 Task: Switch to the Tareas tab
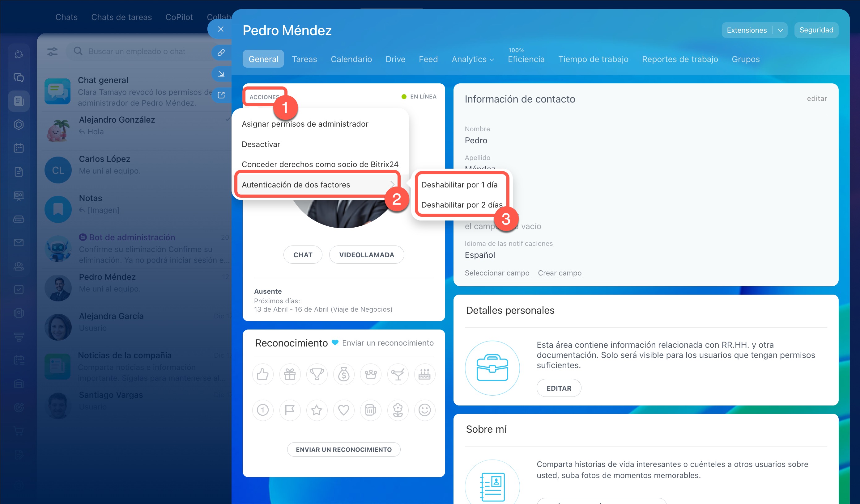tap(304, 59)
